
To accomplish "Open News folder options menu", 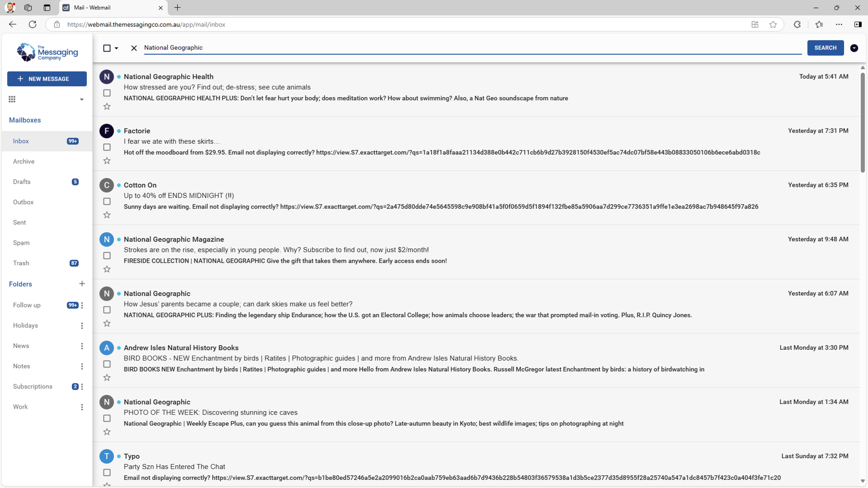I will click(82, 346).
